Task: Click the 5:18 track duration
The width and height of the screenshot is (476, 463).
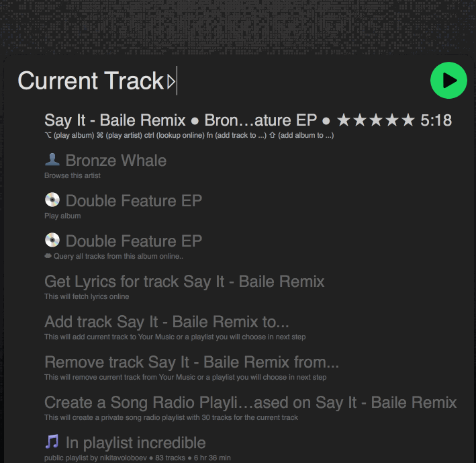Action: pos(436,120)
